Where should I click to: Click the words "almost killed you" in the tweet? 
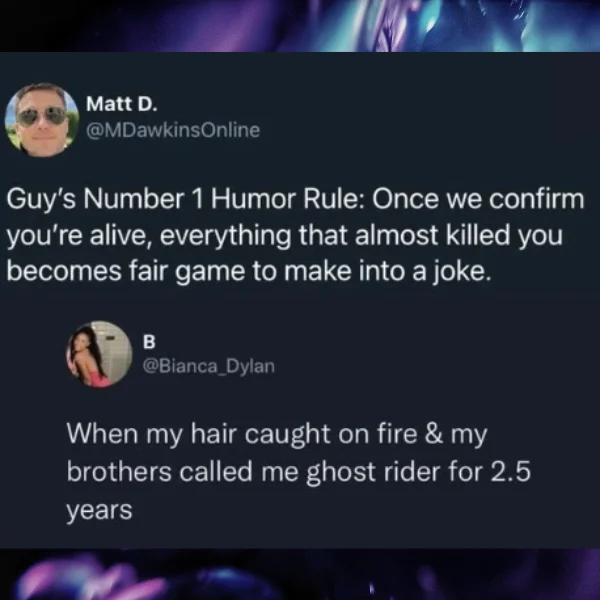[459, 235]
